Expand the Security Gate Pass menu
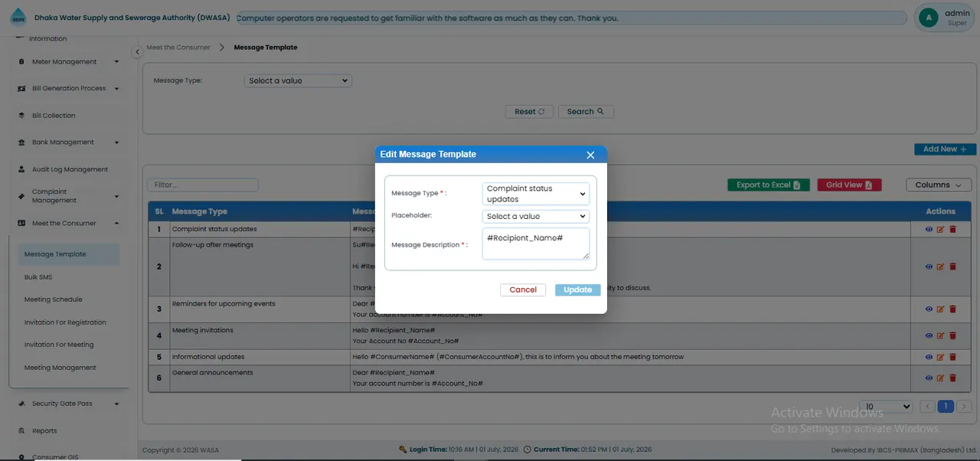The image size is (980, 461). click(68, 404)
